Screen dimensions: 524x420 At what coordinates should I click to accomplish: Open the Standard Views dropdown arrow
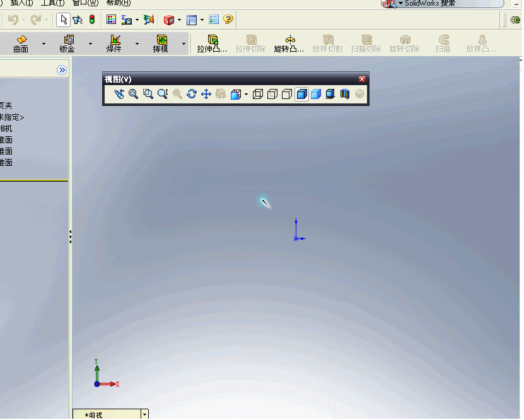[x=246, y=94]
